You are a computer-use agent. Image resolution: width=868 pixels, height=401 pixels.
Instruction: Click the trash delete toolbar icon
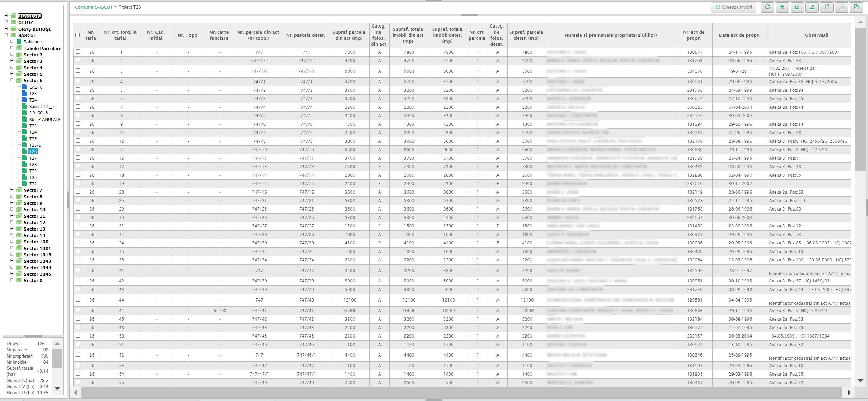point(842,7)
